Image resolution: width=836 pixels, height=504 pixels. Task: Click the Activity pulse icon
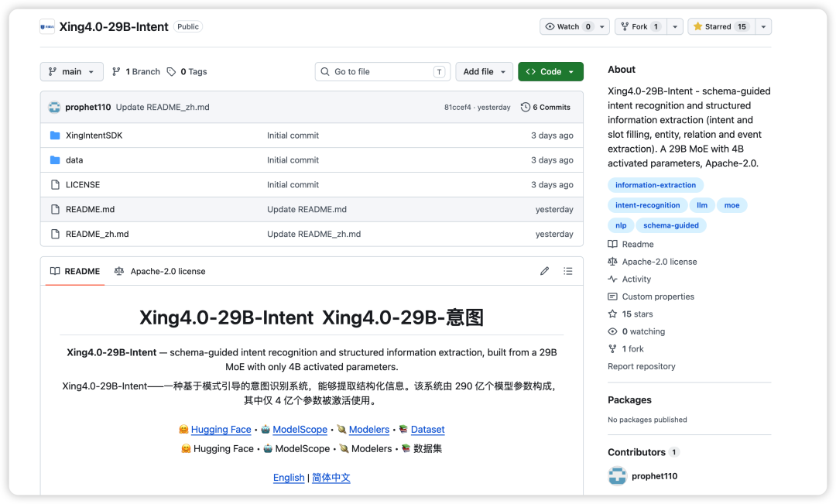pyautogui.click(x=612, y=279)
